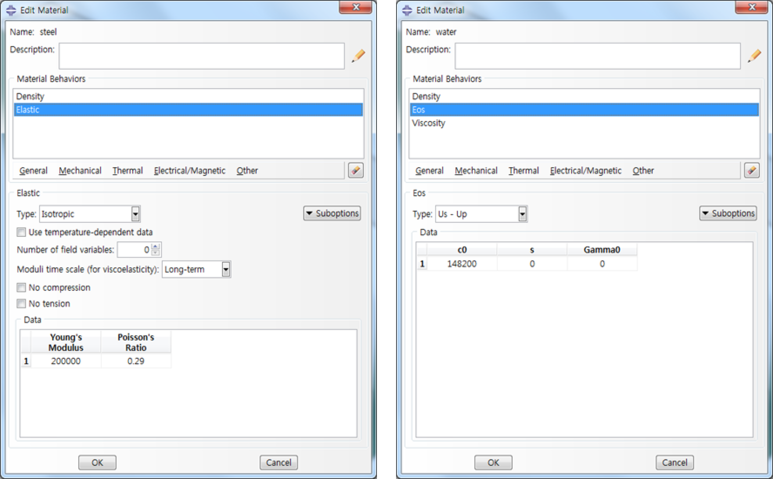Click Cancel in the steel window
This screenshot has height=479, width=773.
pos(279,463)
